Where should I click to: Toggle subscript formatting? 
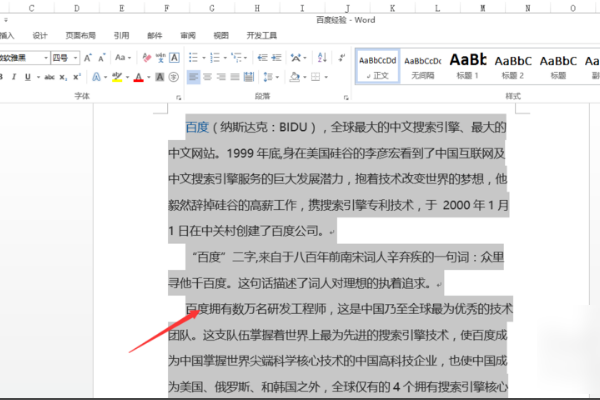[63, 77]
